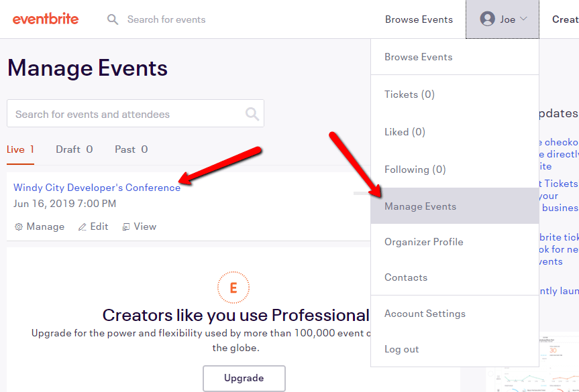
Task: Click the orange E Professional badge
Action: click(x=233, y=287)
